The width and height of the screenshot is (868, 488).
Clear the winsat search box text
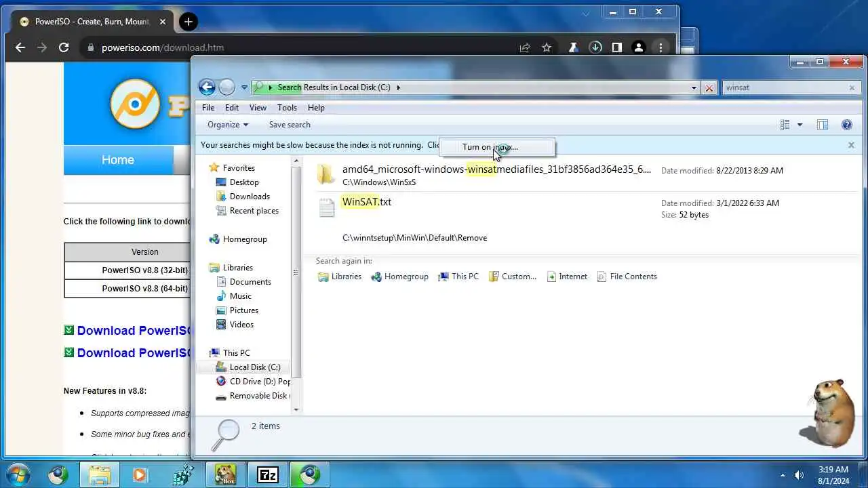pyautogui.click(x=852, y=87)
